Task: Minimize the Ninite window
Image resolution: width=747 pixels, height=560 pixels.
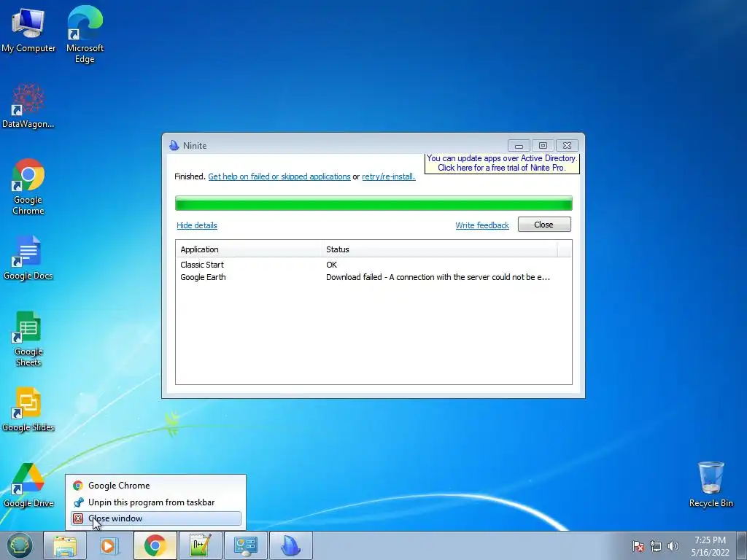Action: (519, 145)
